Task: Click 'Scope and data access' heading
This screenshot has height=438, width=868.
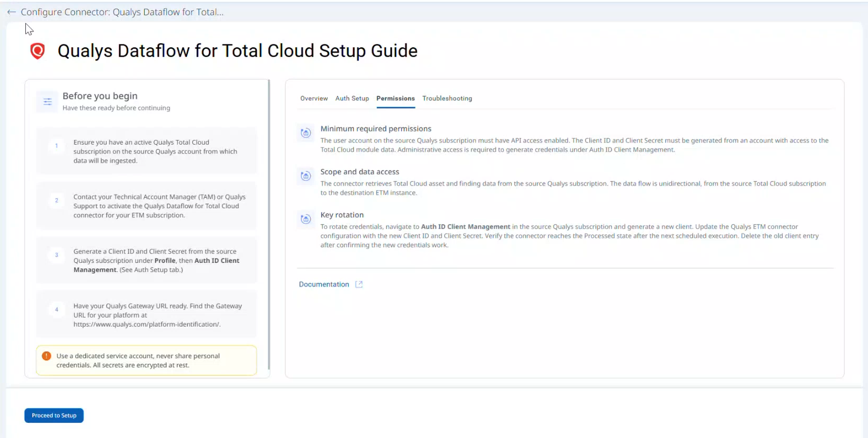Action: pos(360,172)
